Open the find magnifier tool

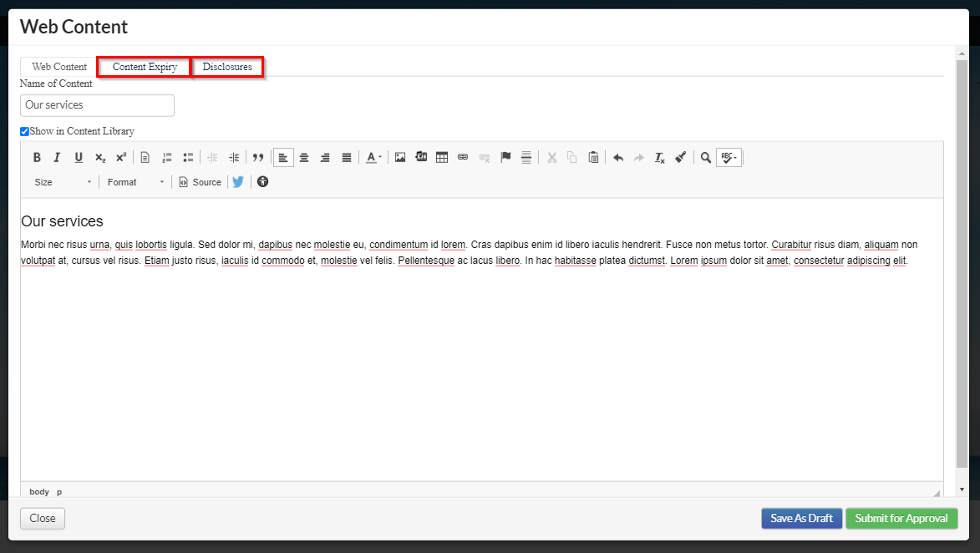click(x=706, y=158)
